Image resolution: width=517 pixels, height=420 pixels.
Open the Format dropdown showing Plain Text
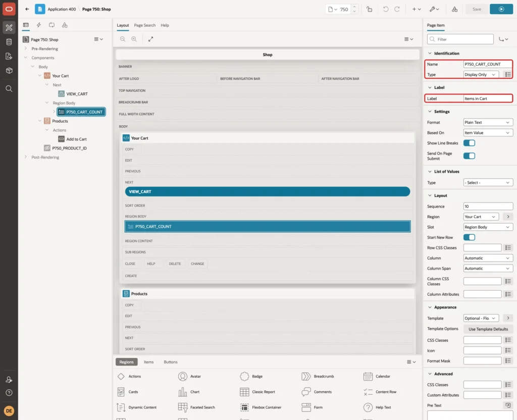(x=488, y=122)
